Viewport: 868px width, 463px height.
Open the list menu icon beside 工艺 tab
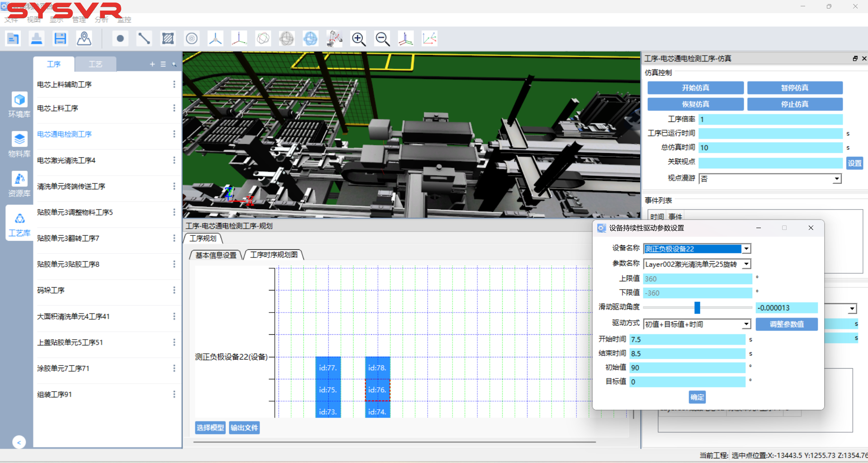tap(163, 65)
